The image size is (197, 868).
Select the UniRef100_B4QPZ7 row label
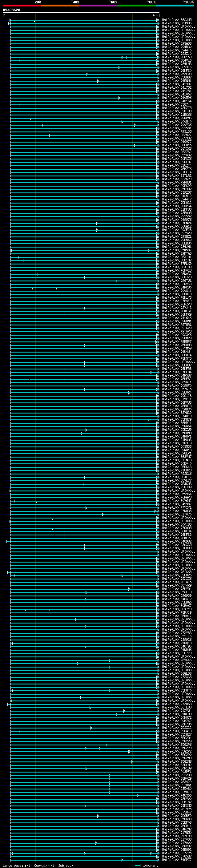pyautogui.click(x=177, y=860)
